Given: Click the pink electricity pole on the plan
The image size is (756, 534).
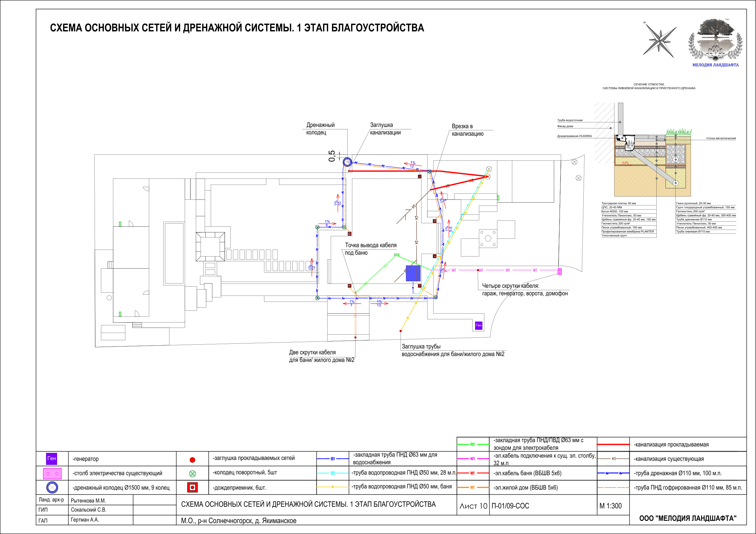Looking at the screenshot, I should 560,271.
